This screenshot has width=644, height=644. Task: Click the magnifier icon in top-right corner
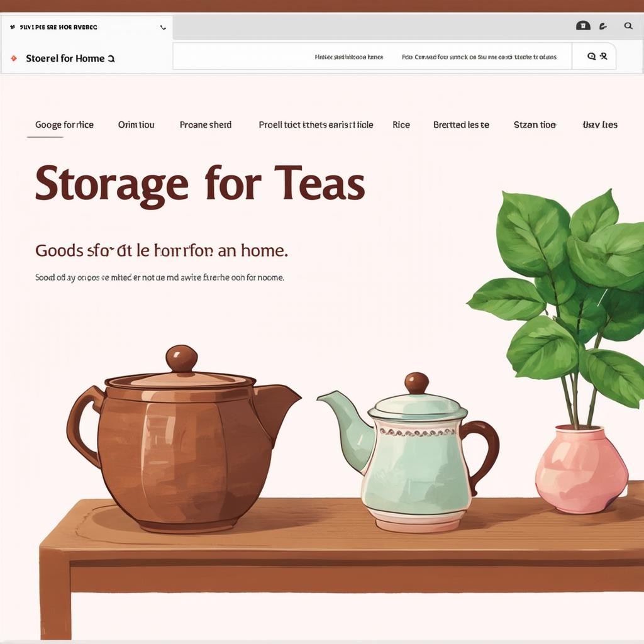point(628,26)
